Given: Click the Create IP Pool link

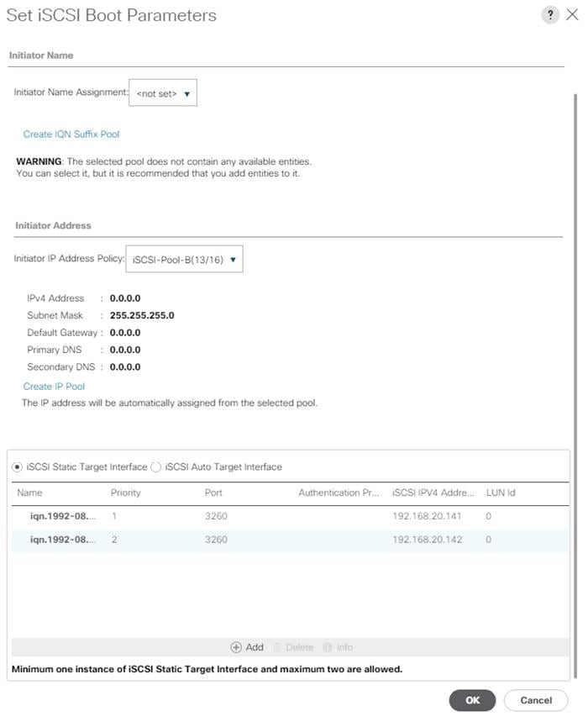Looking at the screenshot, I should 55,387.
